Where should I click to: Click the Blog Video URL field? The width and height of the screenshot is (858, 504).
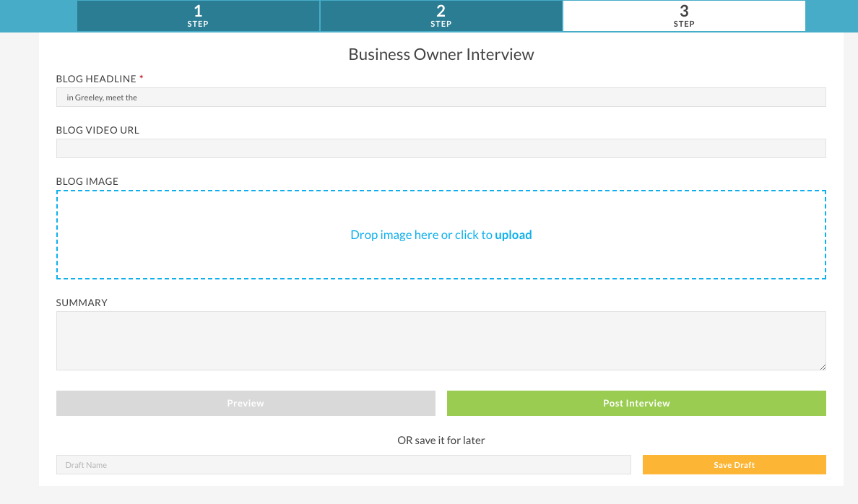(441, 148)
